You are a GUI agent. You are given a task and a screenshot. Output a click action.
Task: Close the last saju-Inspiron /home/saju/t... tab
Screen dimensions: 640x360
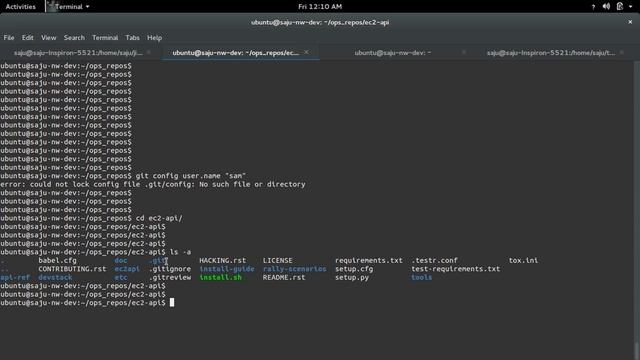(x=622, y=52)
